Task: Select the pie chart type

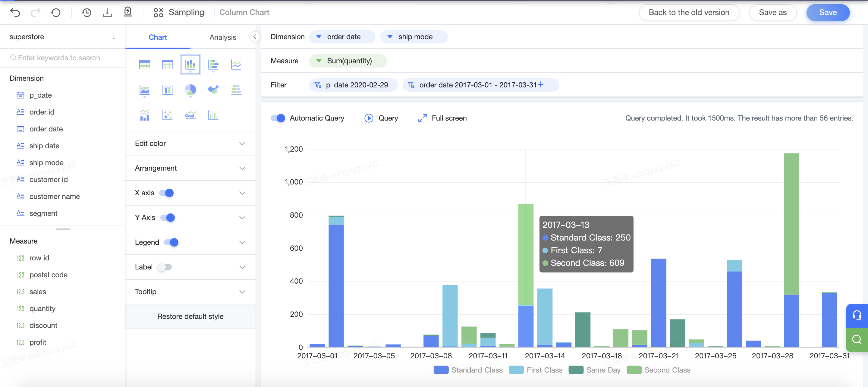Action: pos(190,90)
